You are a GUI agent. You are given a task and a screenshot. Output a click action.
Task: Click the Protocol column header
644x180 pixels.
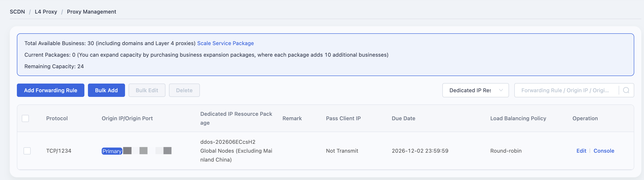(x=57, y=118)
